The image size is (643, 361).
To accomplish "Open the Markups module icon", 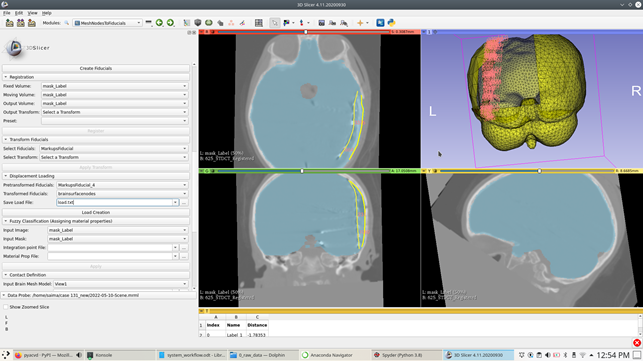I will (x=231, y=23).
